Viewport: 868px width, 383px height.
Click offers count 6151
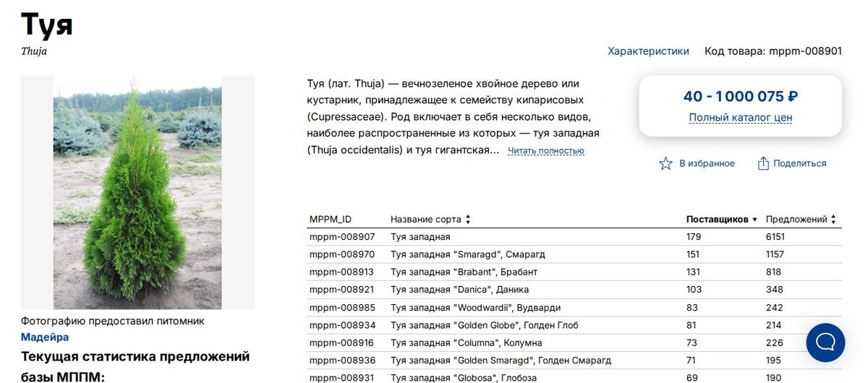click(x=775, y=237)
